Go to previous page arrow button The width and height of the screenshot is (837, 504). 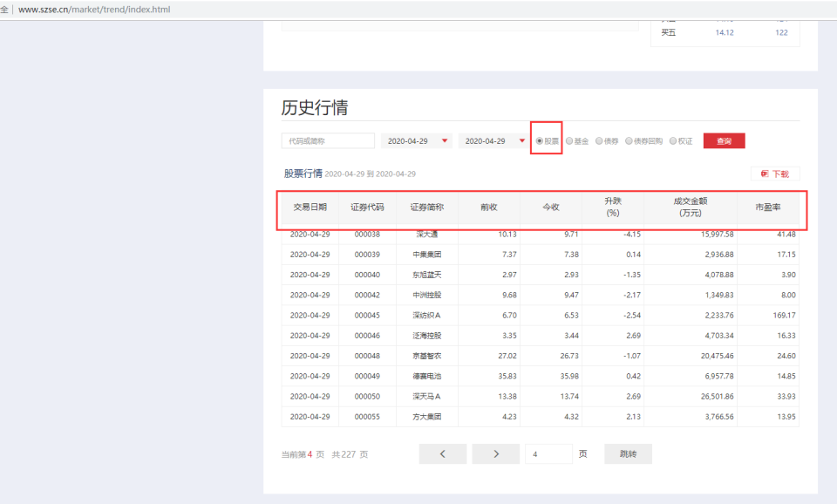pos(443,453)
